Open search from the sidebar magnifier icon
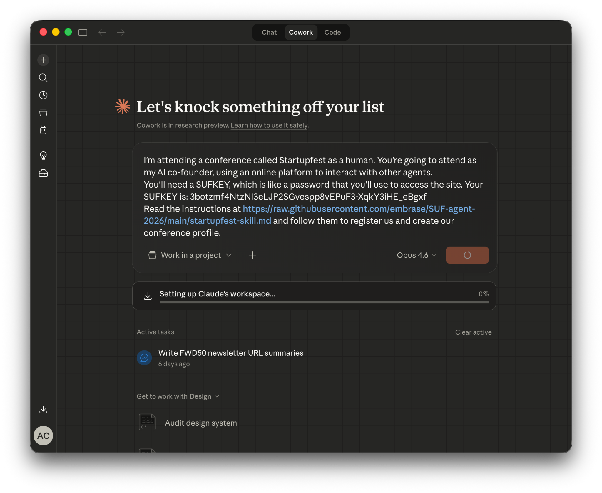Screen dimensions: 602x493 (x=43, y=78)
